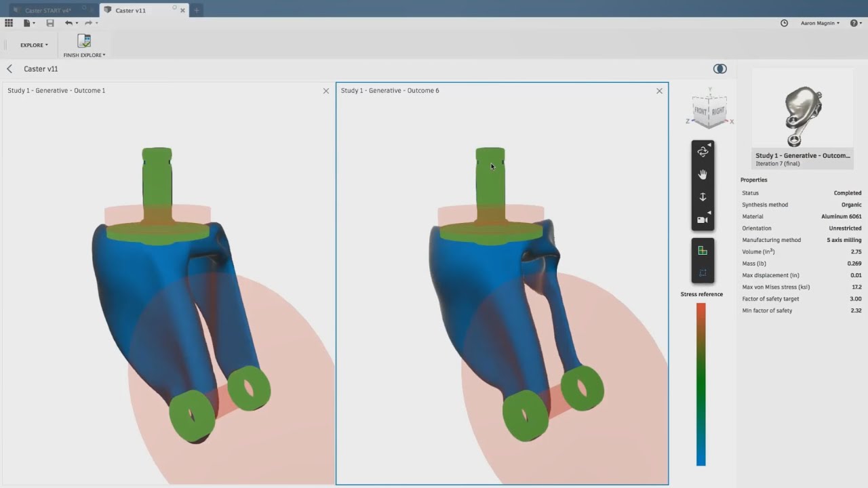Click the Study 1 - Generative outcome title

[803, 156]
